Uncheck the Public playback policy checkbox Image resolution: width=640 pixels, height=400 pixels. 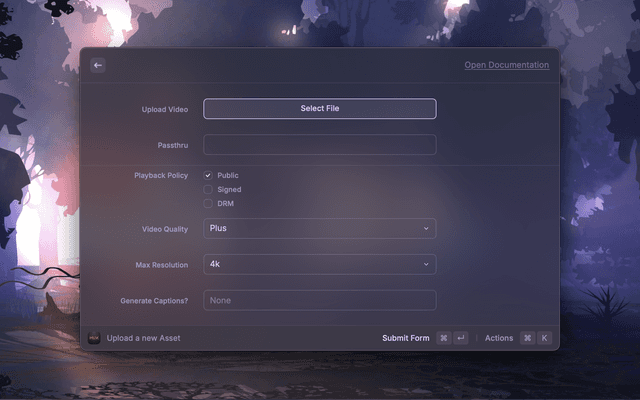208,175
